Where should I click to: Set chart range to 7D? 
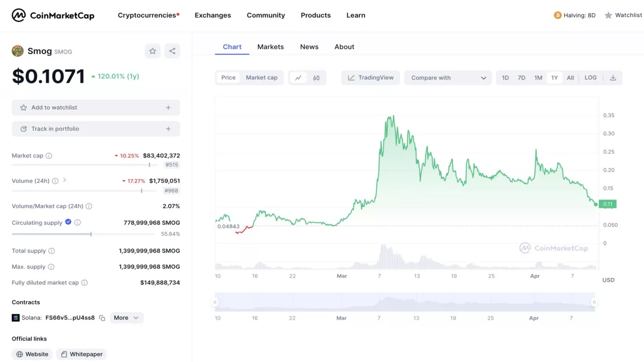522,78
